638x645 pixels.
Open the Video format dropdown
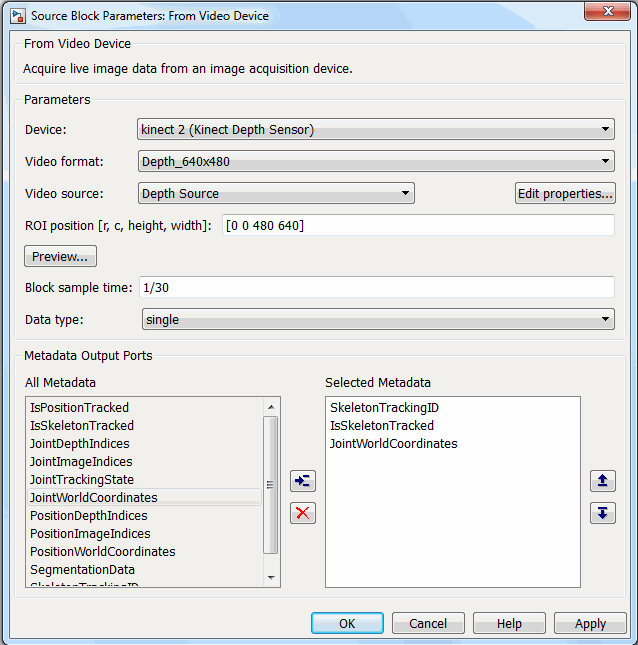tap(376, 161)
